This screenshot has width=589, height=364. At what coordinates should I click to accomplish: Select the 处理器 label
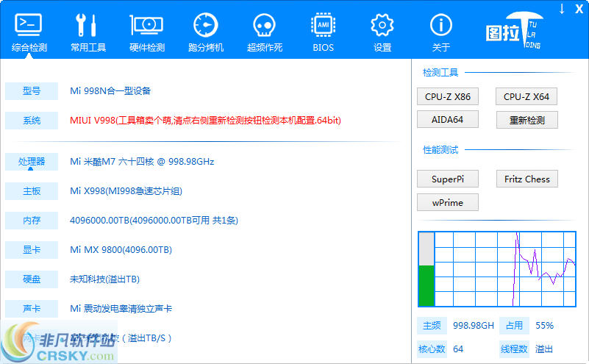point(32,162)
